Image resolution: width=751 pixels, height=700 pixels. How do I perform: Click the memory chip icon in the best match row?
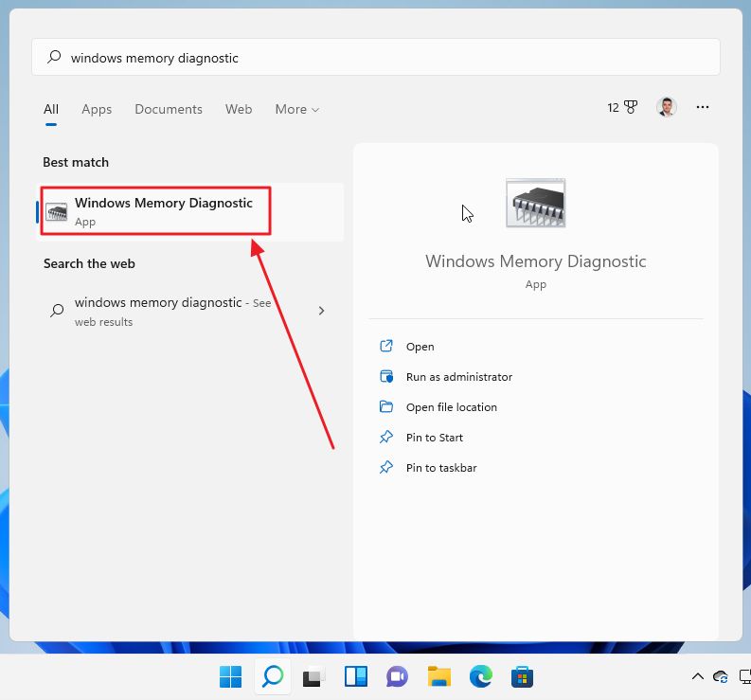(x=57, y=212)
